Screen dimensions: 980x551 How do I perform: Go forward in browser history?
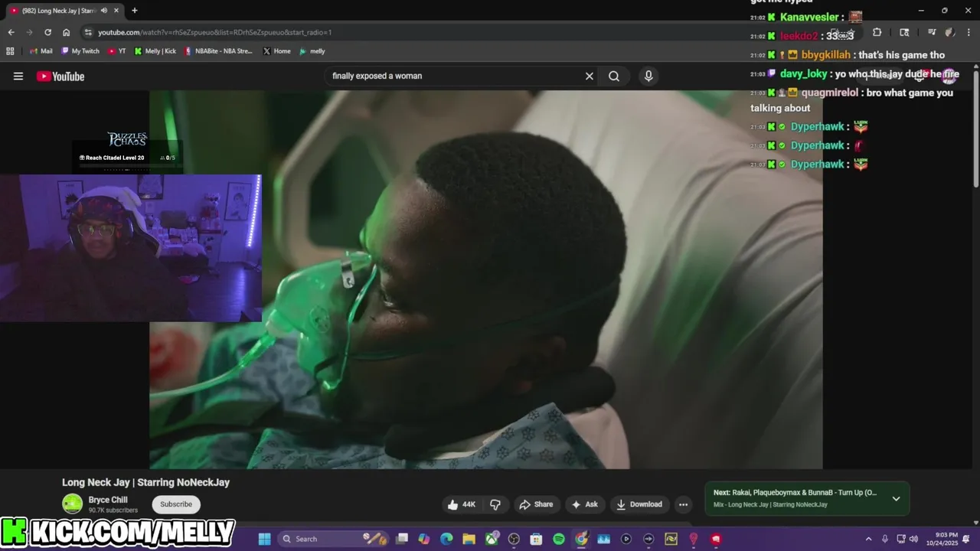[29, 32]
